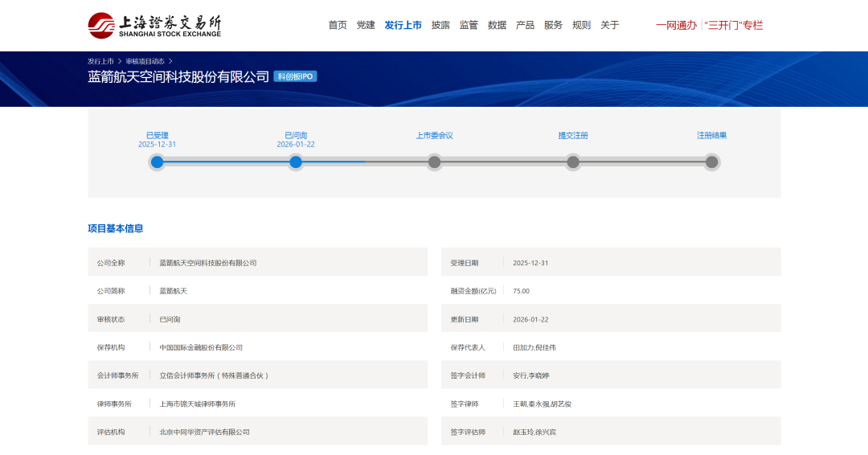Click the 中国国际金融股份有限公司 sponsor value
The image size is (868, 455).
[201, 347]
